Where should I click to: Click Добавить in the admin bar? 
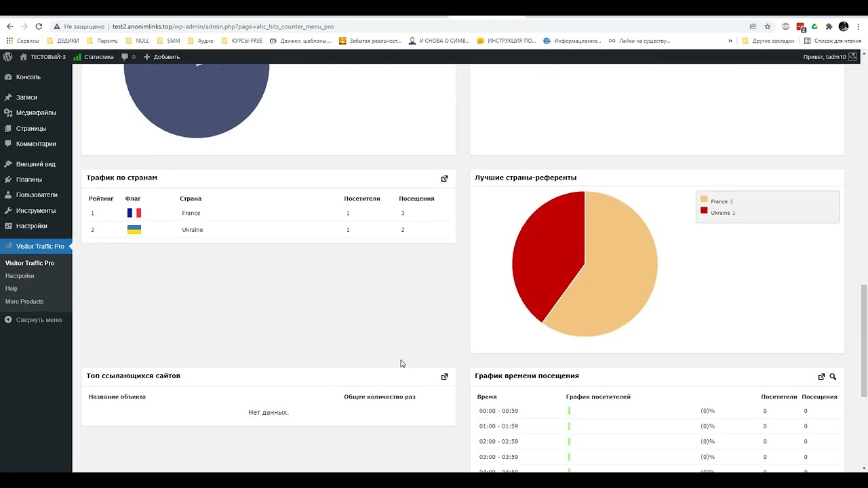point(161,57)
